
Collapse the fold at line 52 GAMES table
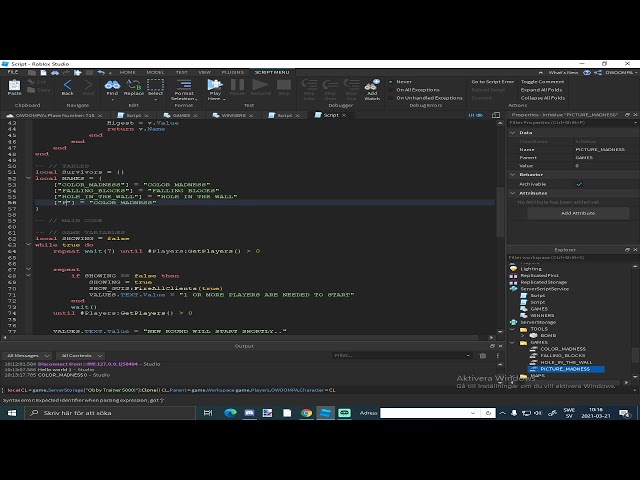(x=28, y=178)
